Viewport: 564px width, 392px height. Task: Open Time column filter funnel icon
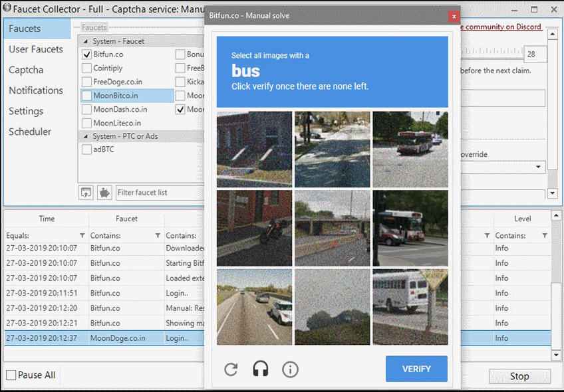point(82,235)
